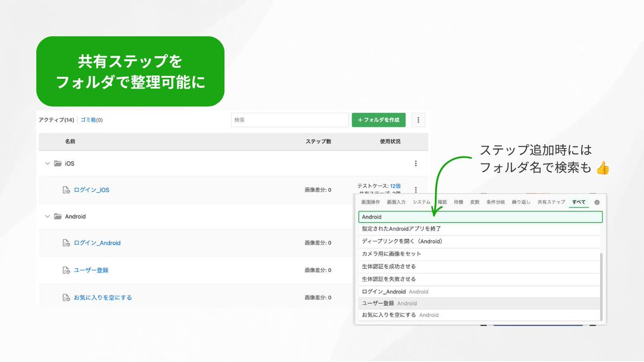644x362 pixels.
Task: Switch to the 画面操作 tab
Action: (x=371, y=202)
